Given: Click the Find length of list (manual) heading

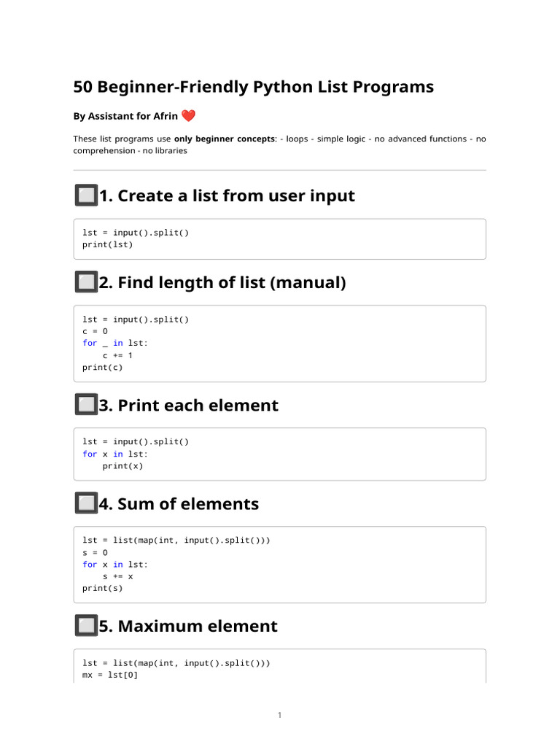Looking at the screenshot, I should point(222,282).
